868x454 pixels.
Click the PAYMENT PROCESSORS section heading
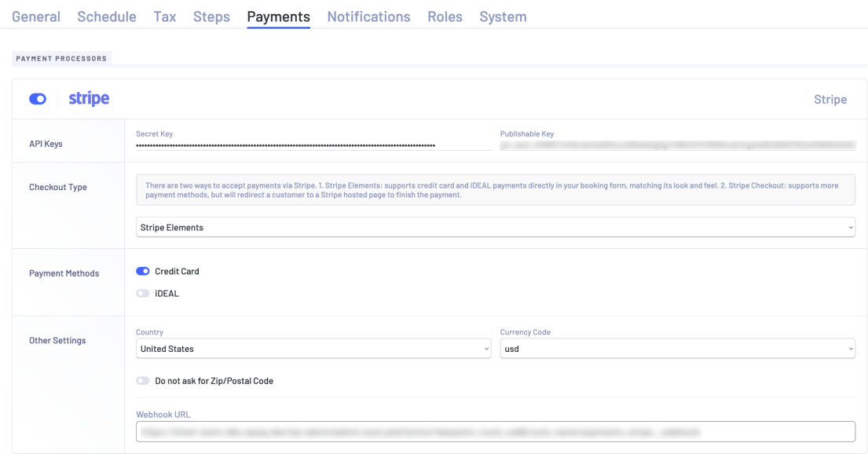pos(61,58)
